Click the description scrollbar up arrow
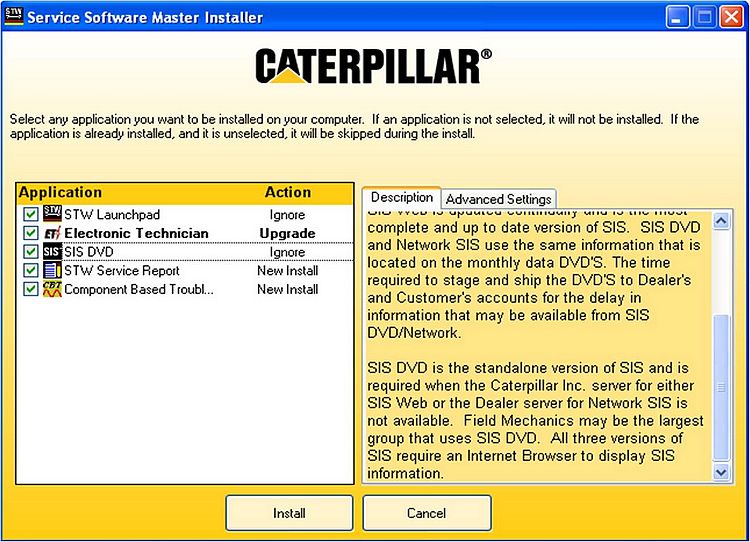Image resolution: width=750 pixels, height=542 pixels. pos(721,221)
